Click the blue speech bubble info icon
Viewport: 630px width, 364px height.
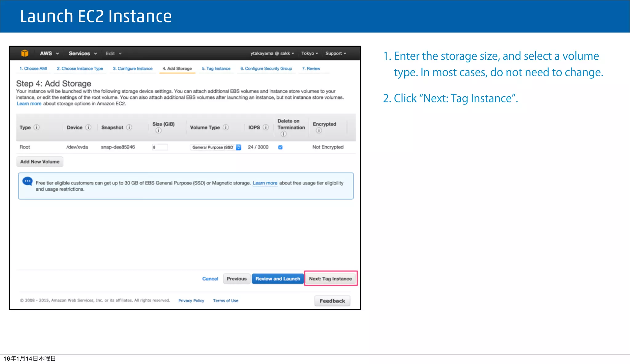(28, 181)
